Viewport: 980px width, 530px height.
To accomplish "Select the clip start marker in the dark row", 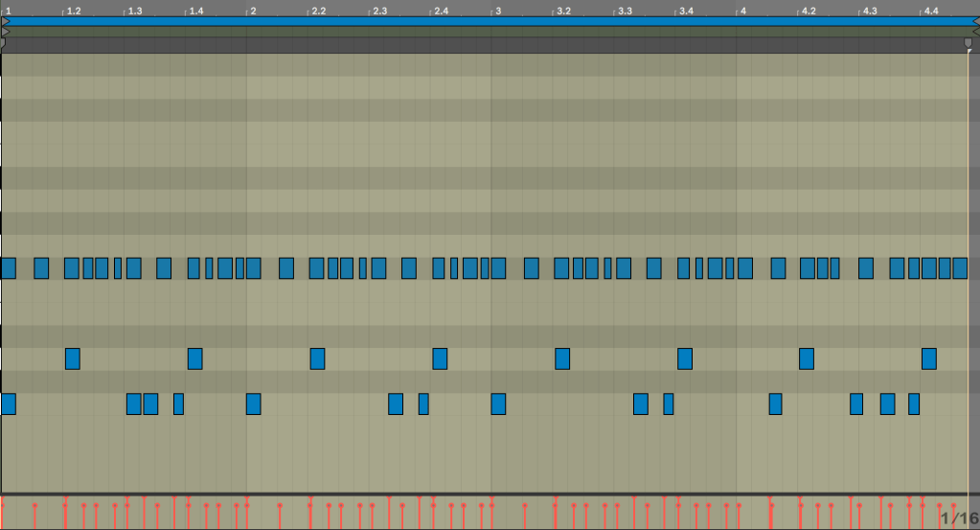I will click(4, 43).
